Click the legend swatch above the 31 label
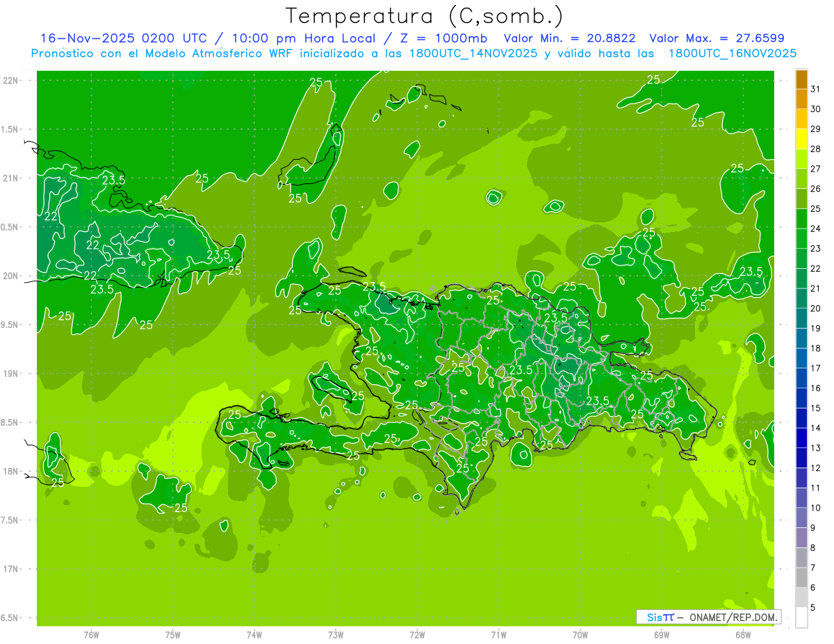The image size is (834, 644). pos(801,79)
